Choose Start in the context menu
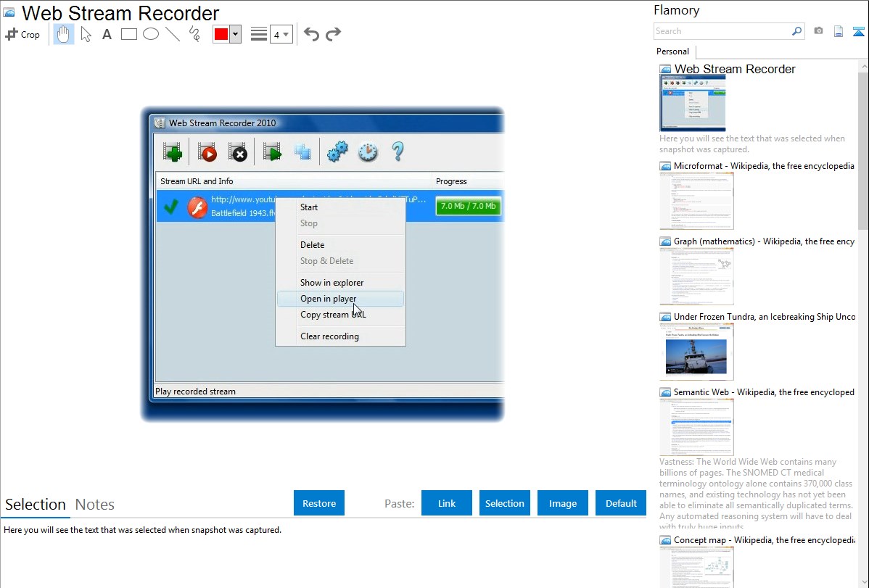Viewport: 869px width, 588px height. point(340,207)
